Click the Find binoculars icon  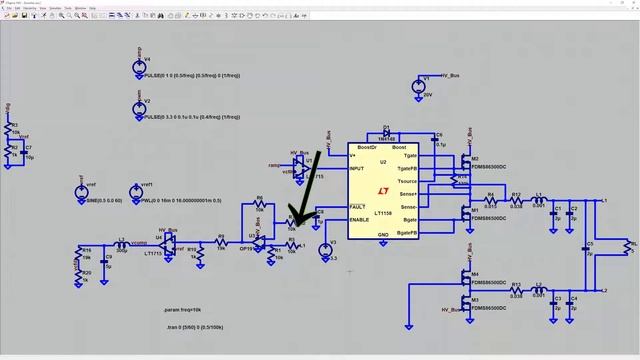tap(160, 16)
